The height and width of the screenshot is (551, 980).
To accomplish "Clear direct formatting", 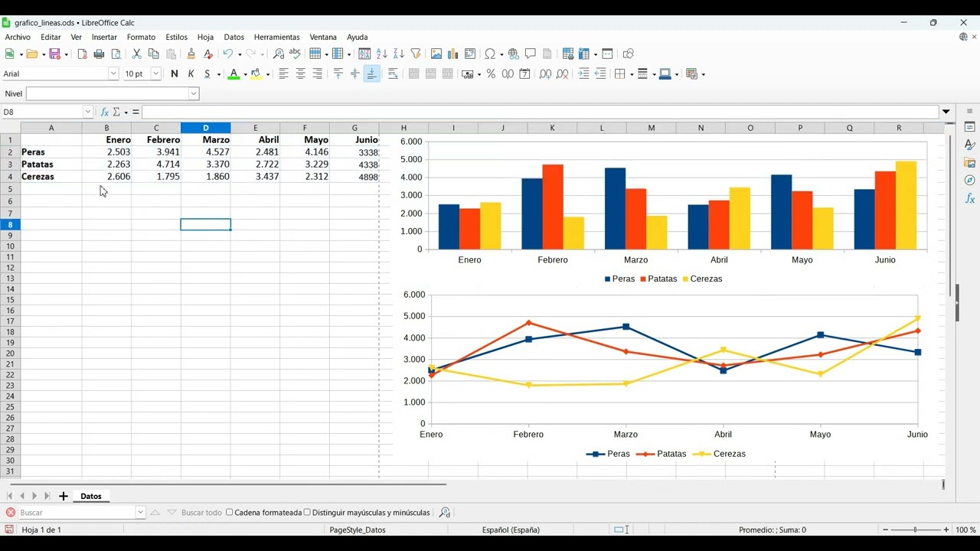I will tap(207, 54).
